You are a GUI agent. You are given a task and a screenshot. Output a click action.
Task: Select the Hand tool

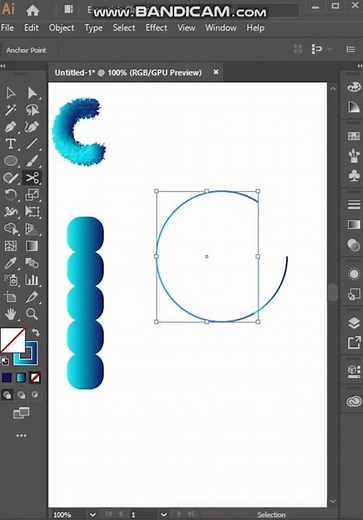click(x=11, y=314)
